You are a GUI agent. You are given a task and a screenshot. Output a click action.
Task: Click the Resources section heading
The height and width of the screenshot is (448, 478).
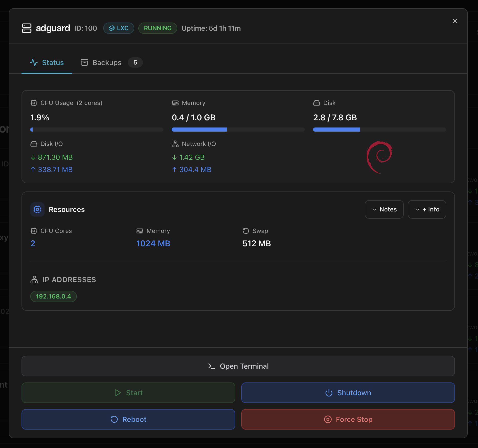67,209
